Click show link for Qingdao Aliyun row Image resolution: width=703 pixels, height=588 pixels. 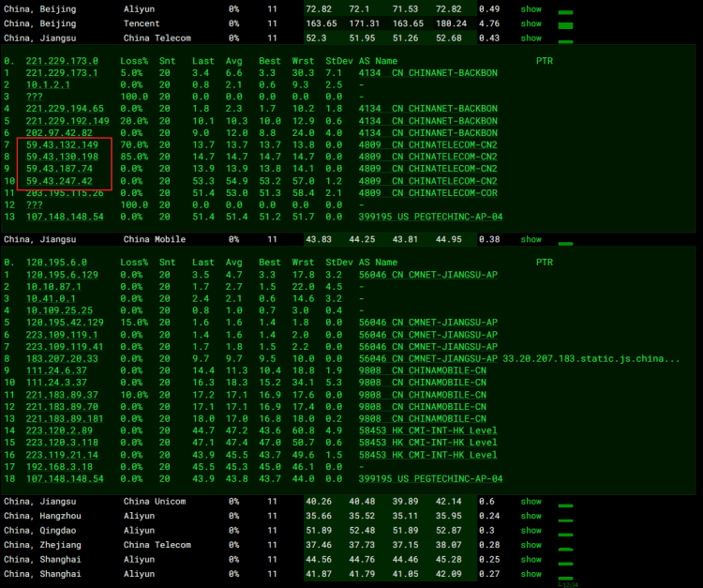[x=531, y=530]
